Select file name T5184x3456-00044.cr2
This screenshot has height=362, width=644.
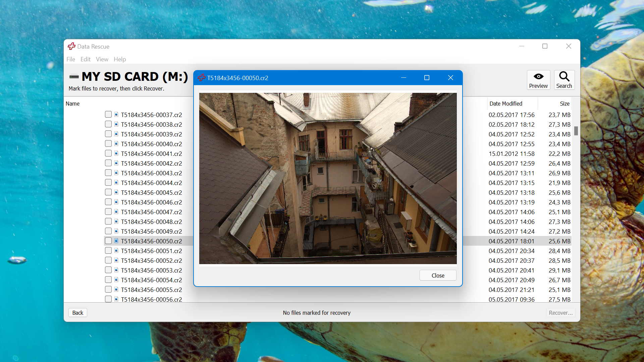click(x=151, y=183)
